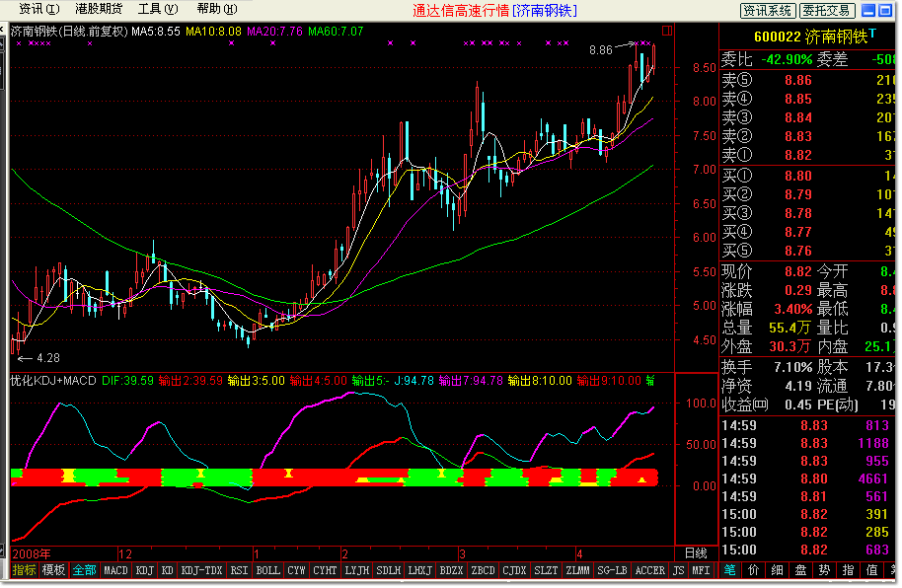Open the 工具(V) menu

(158, 9)
